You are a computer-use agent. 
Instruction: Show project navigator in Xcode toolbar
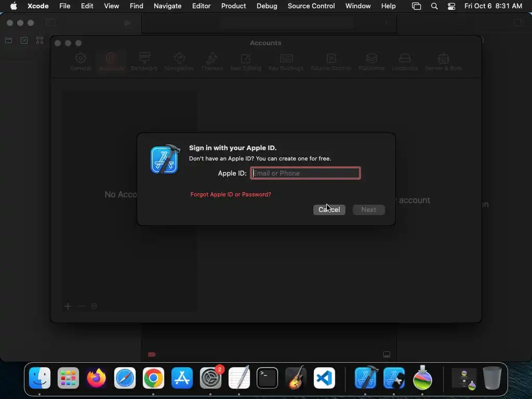click(x=8, y=41)
